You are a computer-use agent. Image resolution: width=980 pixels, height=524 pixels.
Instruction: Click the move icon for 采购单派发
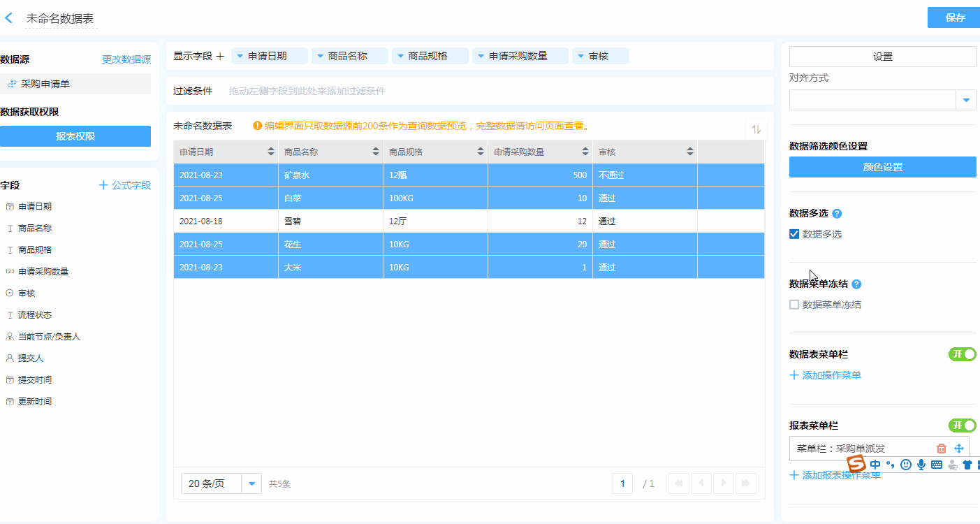(x=959, y=449)
